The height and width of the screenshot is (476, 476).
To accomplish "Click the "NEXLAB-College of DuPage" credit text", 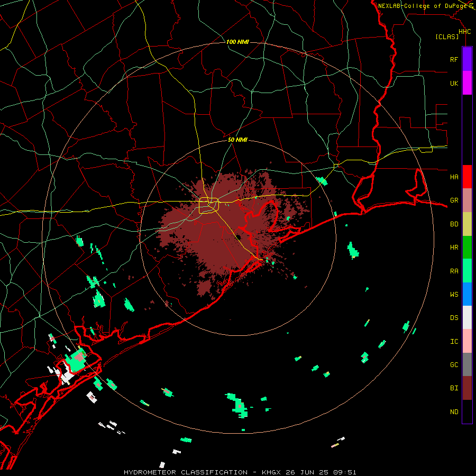I will (423, 6).
